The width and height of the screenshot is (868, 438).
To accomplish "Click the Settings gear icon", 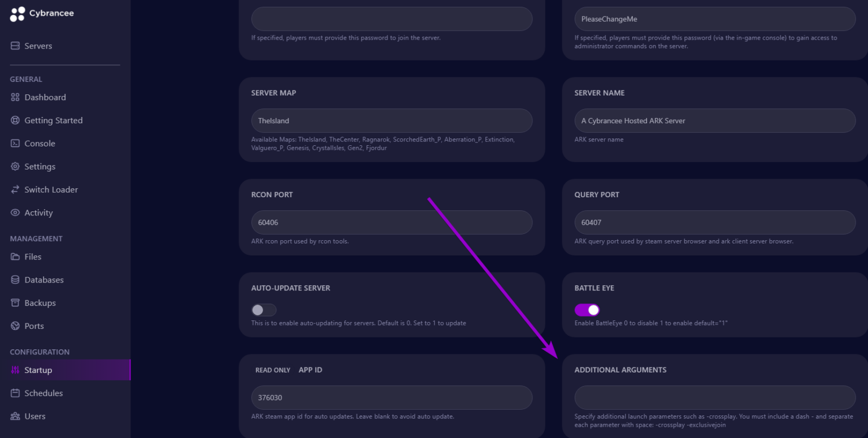I will point(15,167).
